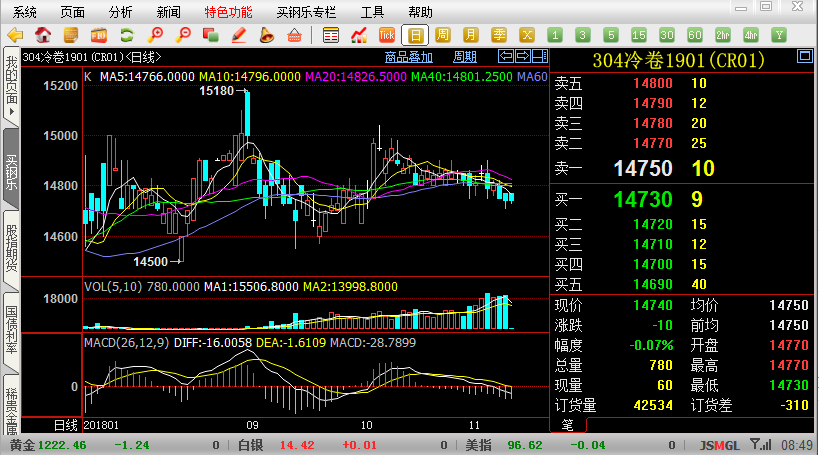The height and width of the screenshot is (455, 819).
Task: Click the 笔 tab below quotes
Action: coord(566,425)
